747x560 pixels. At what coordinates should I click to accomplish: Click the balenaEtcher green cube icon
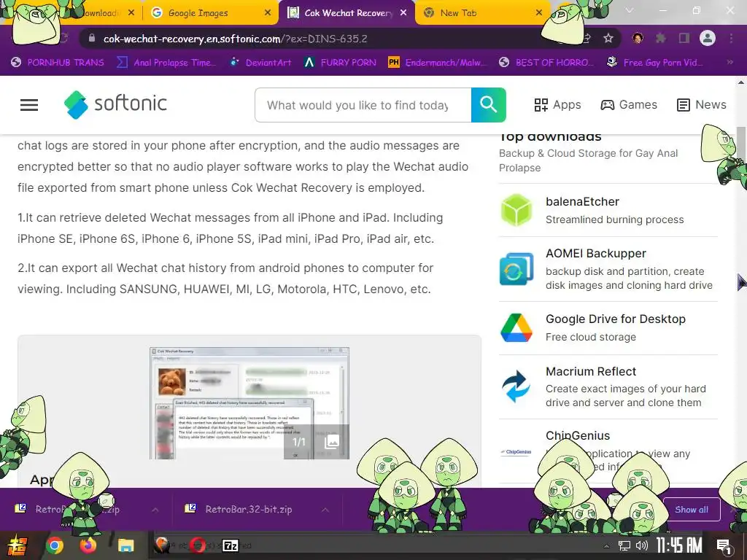tap(516, 210)
